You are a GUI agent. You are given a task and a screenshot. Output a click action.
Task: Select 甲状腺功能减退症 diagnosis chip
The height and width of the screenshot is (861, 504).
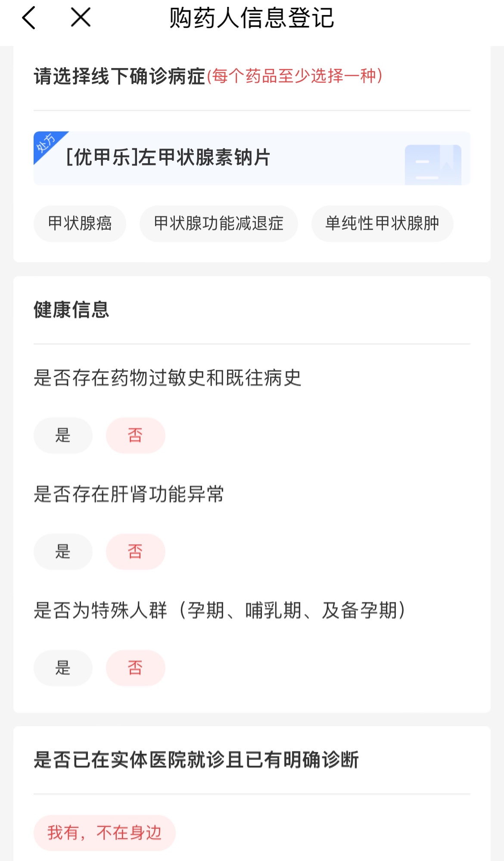pyautogui.click(x=218, y=224)
